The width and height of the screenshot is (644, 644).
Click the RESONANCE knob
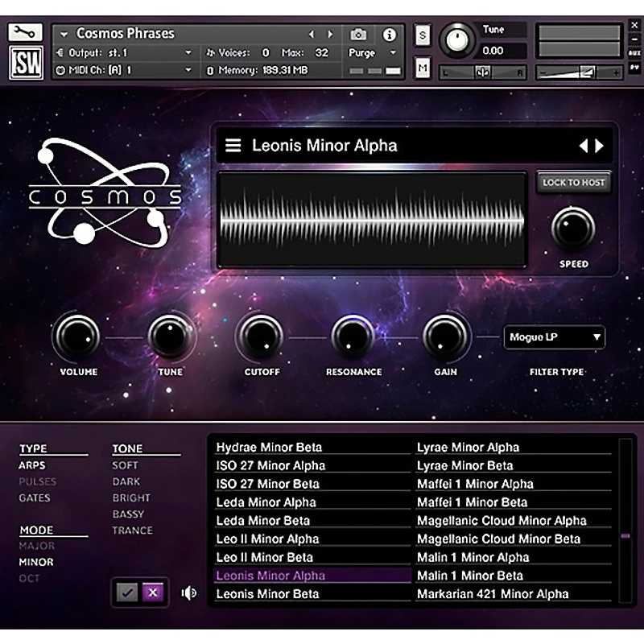pos(353,336)
